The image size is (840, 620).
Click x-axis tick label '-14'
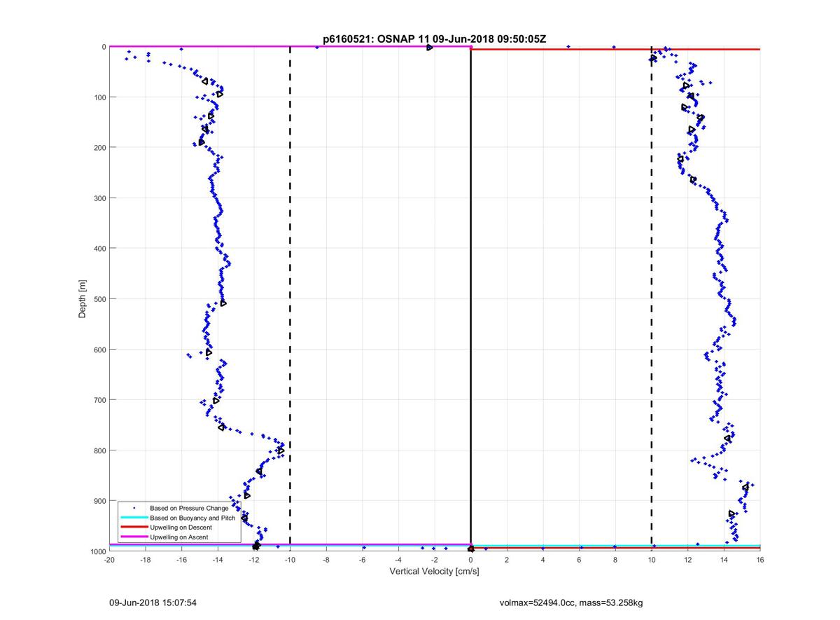[218, 560]
